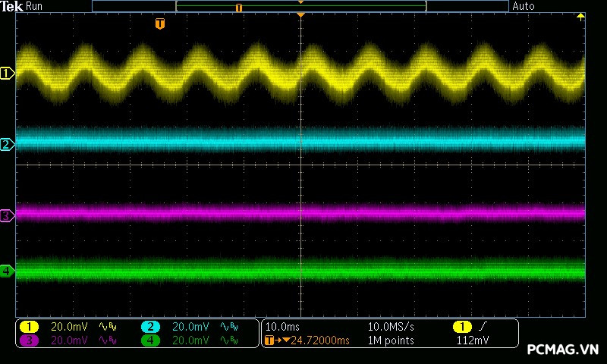Click the orange trigger position T marker
Image resolution: width=607 pixels, height=364 pixels.
[x=159, y=24]
